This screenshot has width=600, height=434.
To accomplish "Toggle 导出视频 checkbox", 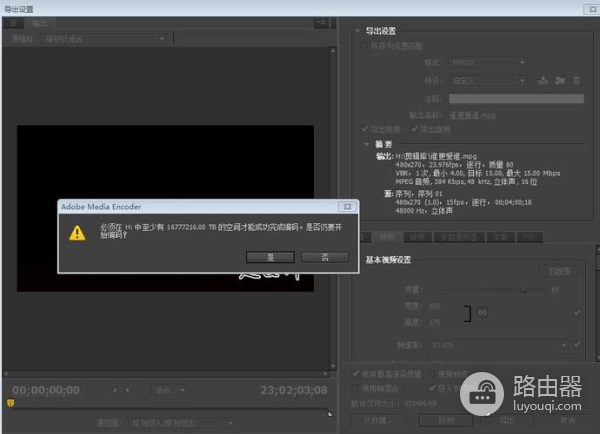I will click(x=365, y=129).
